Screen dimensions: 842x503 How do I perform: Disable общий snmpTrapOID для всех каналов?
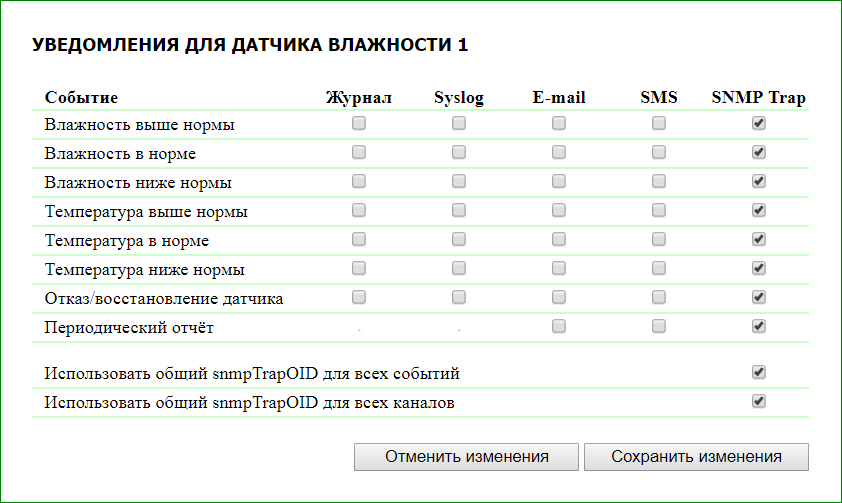[759, 401]
